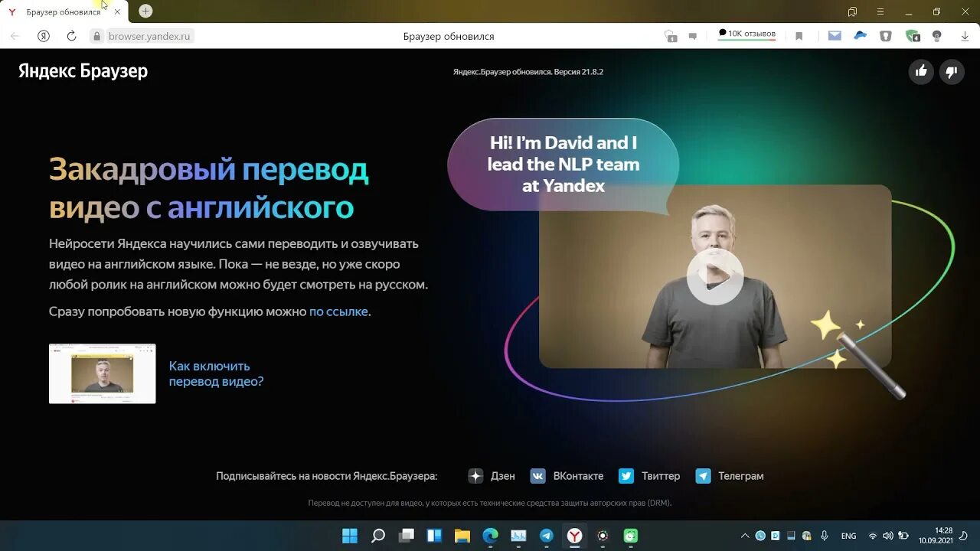This screenshot has height=551, width=980.
Task: Open Task View on the taskbar
Action: click(407, 536)
